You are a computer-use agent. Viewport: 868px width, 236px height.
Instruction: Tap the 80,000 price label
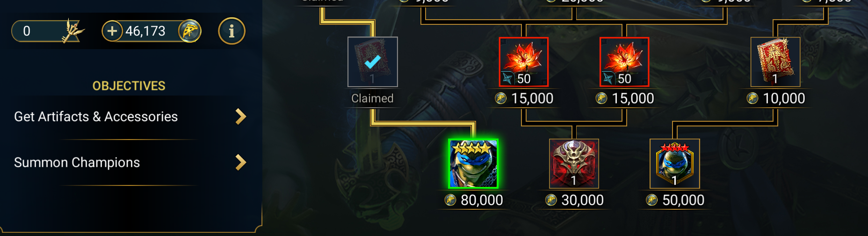(x=482, y=200)
